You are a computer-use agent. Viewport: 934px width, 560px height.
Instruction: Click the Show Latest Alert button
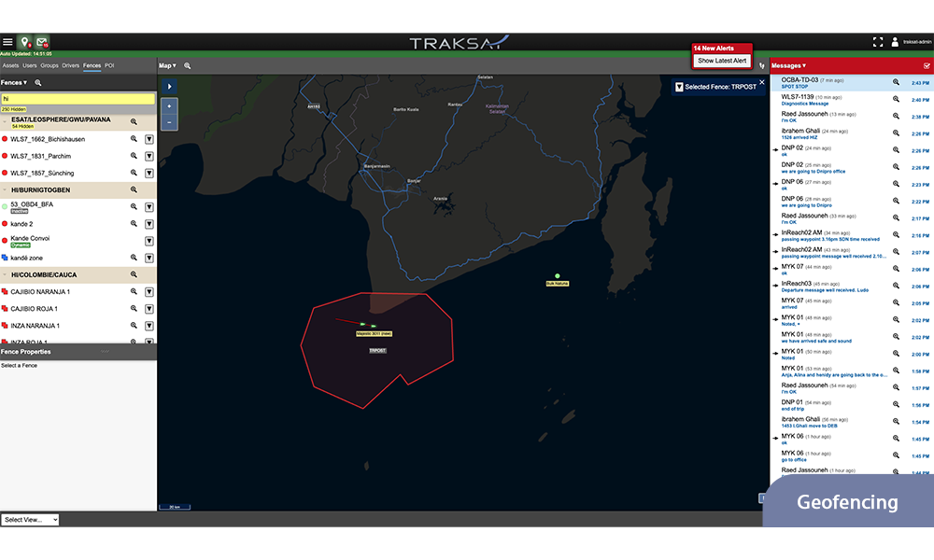pos(722,61)
